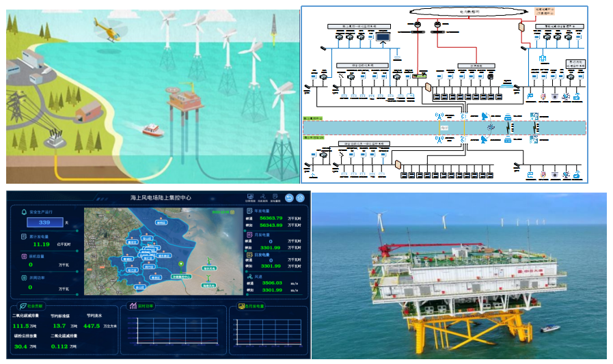Open the 装机容量 icon on left panel
613x364 pixels.
coord(23,257)
